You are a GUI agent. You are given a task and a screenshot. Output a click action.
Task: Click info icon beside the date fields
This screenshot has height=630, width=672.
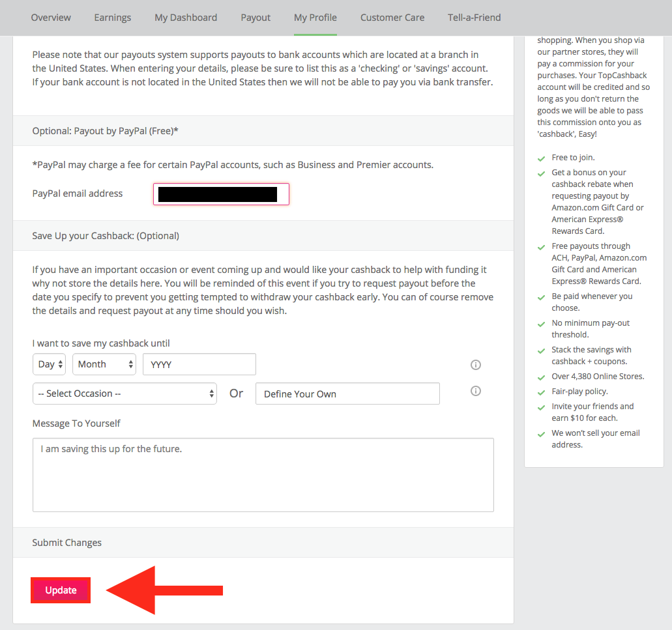(x=476, y=365)
